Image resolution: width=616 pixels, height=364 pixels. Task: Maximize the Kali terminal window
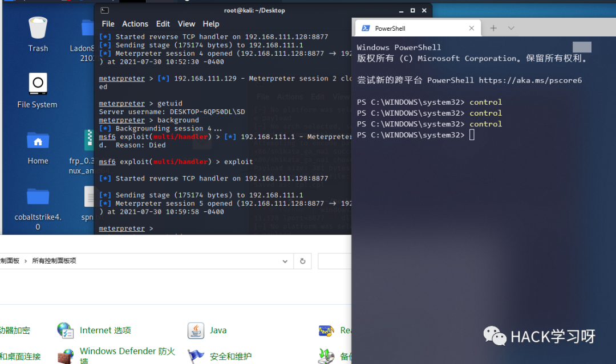(412, 11)
